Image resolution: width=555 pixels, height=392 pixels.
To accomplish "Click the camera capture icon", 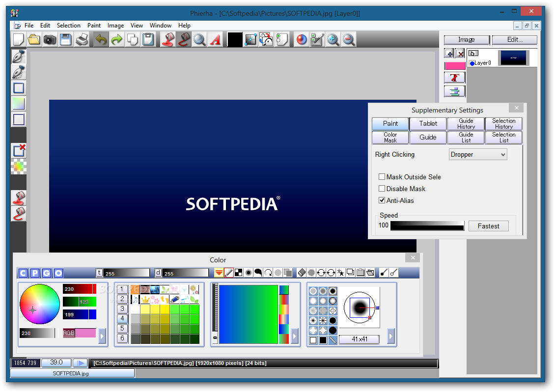I will (50, 40).
